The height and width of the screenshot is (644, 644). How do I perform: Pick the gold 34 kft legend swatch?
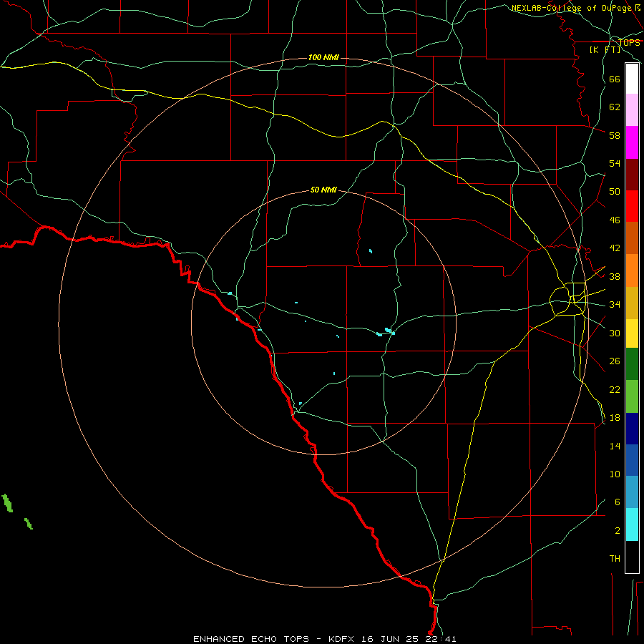point(632,303)
